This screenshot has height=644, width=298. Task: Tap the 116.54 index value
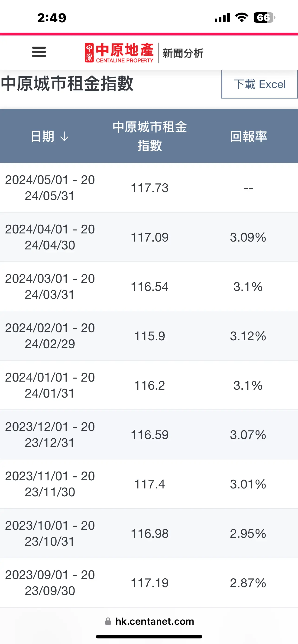click(x=150, y=287)
